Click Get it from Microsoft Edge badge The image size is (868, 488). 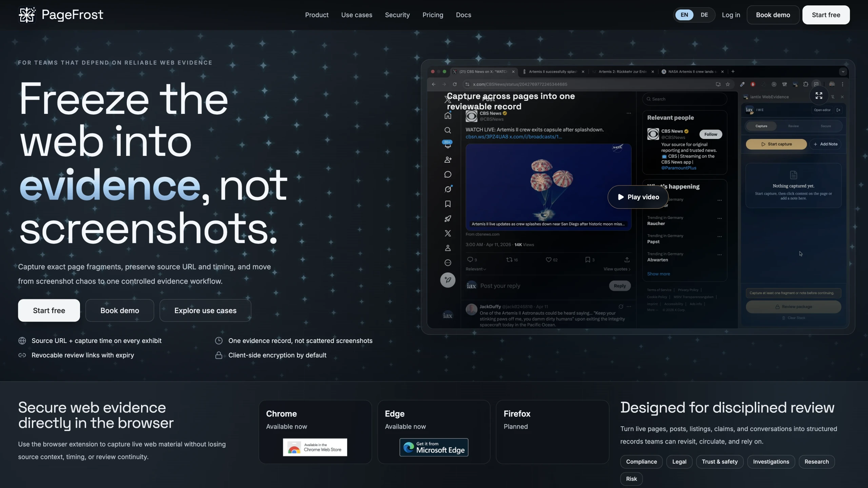click(x=434, y=447)
